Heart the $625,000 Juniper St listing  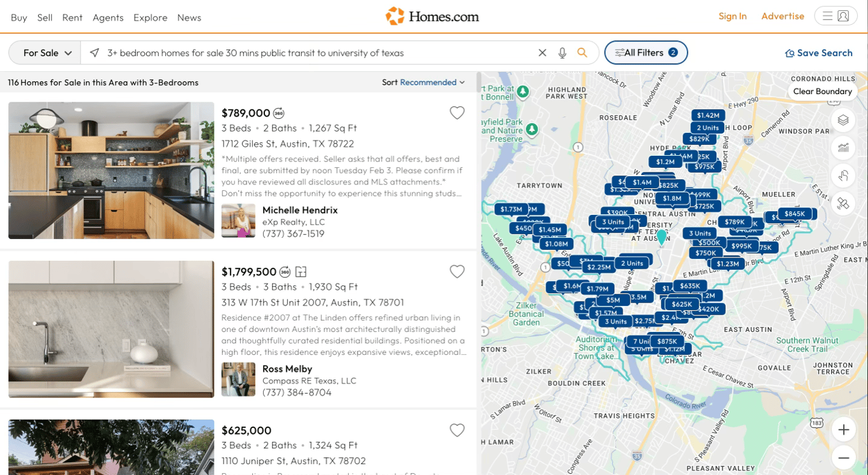click(457, 430)
